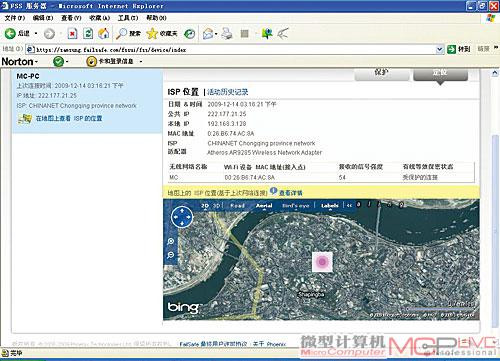500x361 pixels.
Task: Select the public IP 222.177.21.25 value
Action: (x=227, y=114)
